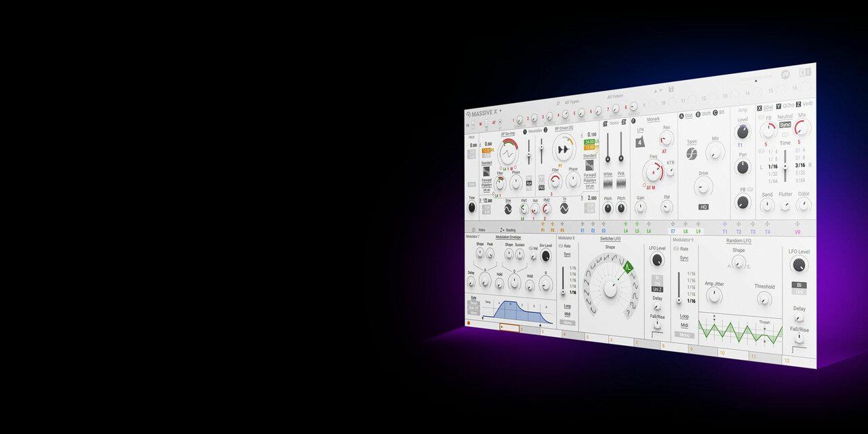The image size is (868, 434).
Task: Click the 3/16 right delay time value
Action: (800, 165)
